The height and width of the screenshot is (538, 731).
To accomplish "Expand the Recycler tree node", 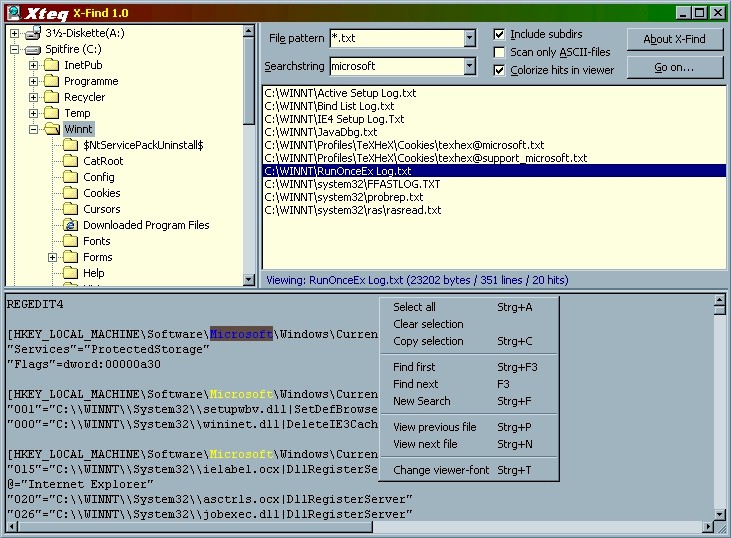I will coord(33,97).
